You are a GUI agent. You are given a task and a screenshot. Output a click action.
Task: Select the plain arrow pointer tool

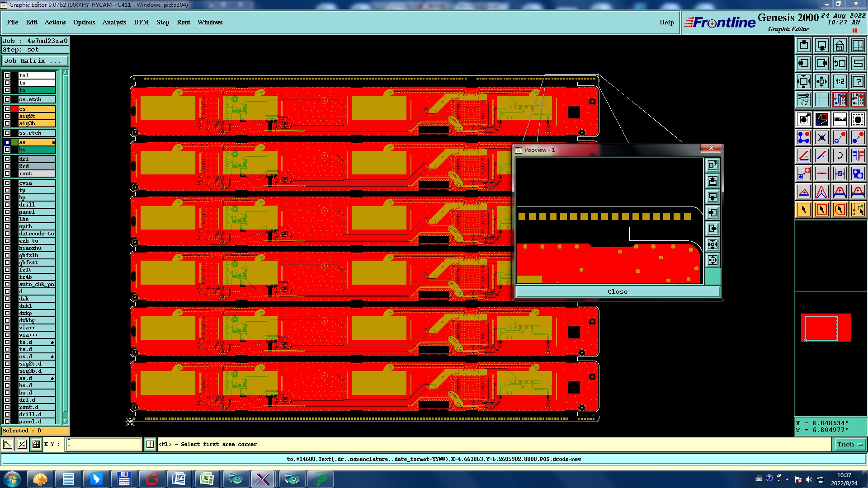pyautogui.click(x=804, y=210)
